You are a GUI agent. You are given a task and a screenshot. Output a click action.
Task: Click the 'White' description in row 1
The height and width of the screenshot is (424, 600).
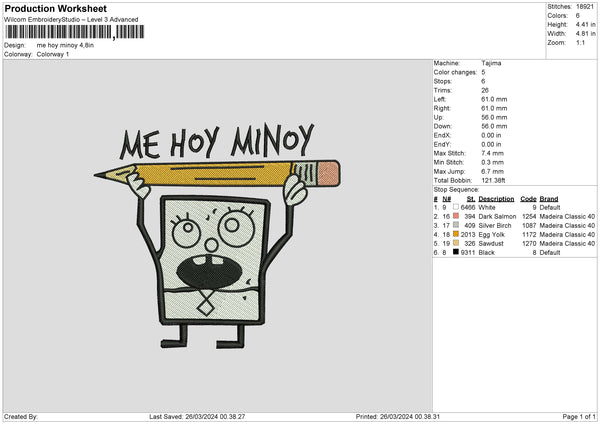(x=487, y=207)
